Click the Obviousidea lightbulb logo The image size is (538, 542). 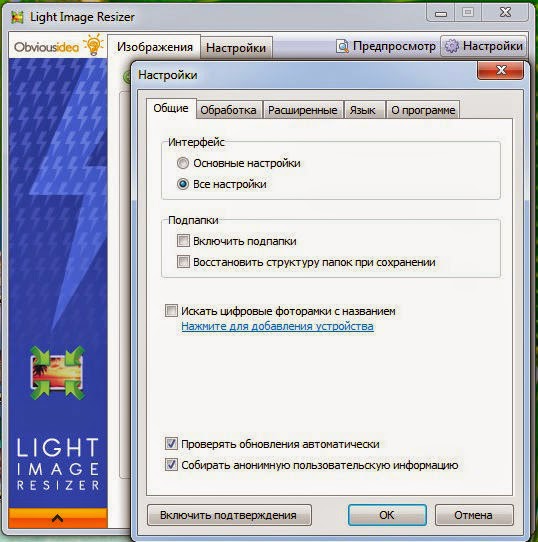[x=58, y=46]
